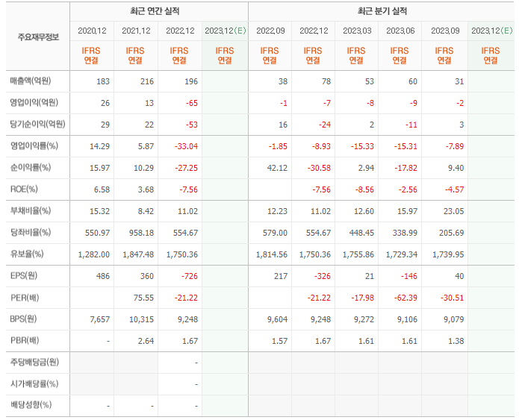Click the BPS value 10,315
This screenshot has height=420, width=519.
click(x=141, y=319)
